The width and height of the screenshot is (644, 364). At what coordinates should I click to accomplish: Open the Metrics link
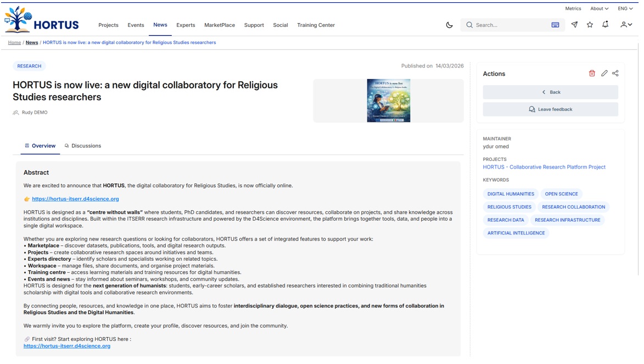pyautogui.click(x=573, y=9)
